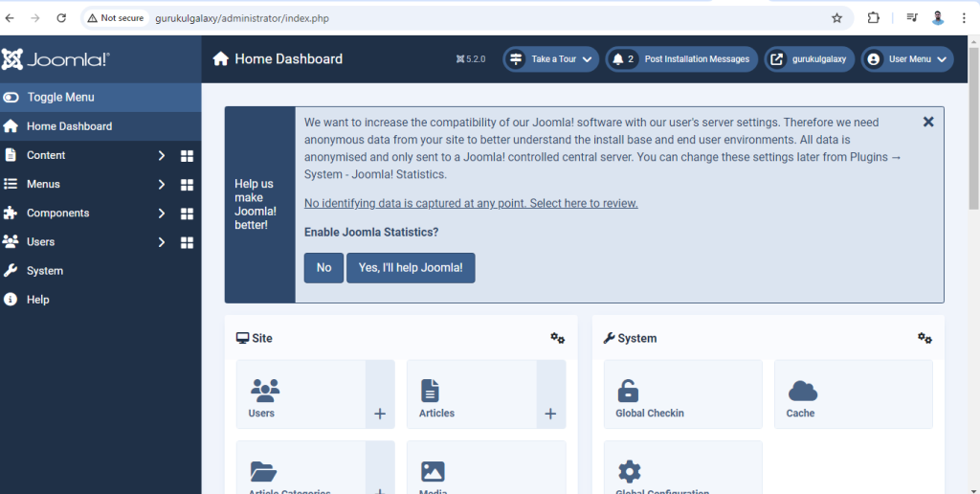Click the Joomla 5.2.0 version badge
Screen dimensions: 980x494
click(x=471, y=59)
